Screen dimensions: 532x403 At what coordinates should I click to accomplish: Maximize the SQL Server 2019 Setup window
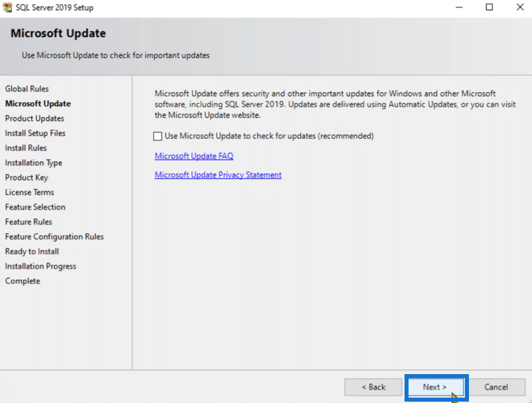click(x=489, y=7)
